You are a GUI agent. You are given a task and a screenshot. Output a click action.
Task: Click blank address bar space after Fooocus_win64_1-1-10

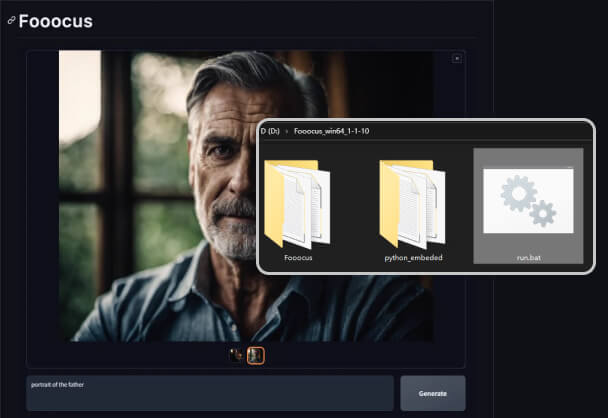click(480, 131)
